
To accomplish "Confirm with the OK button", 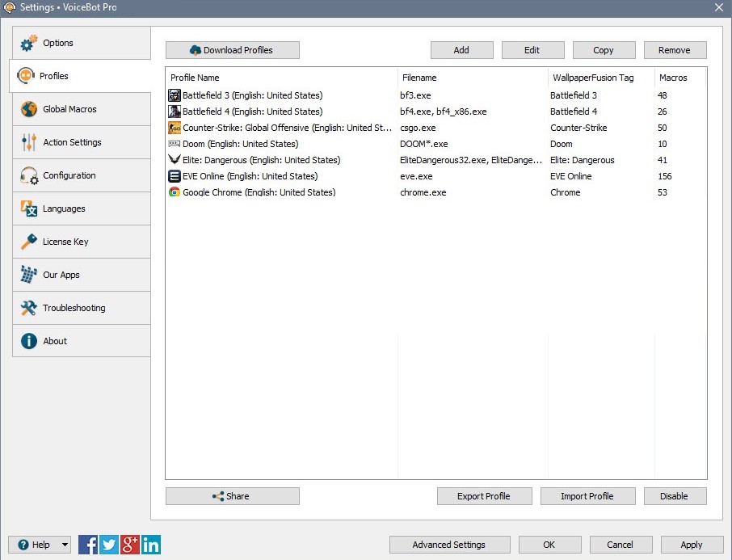I will (550, 545).
